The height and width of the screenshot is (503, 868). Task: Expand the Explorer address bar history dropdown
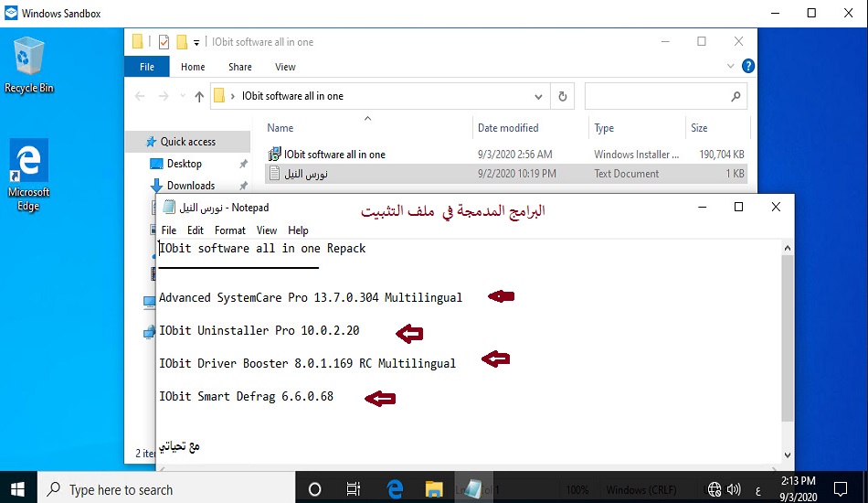pyautogui.click(x=538, y=96)
